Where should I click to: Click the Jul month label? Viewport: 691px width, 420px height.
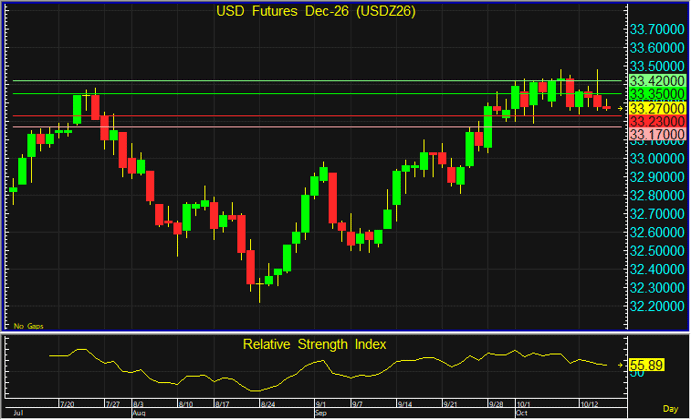(x=18, y=413)
